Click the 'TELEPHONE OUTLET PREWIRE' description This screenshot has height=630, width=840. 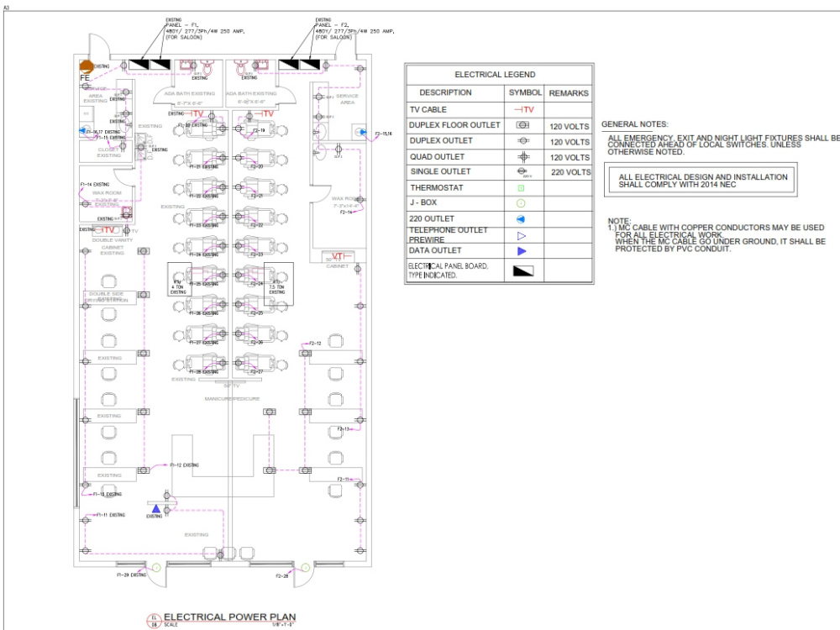tap(448, 234)
